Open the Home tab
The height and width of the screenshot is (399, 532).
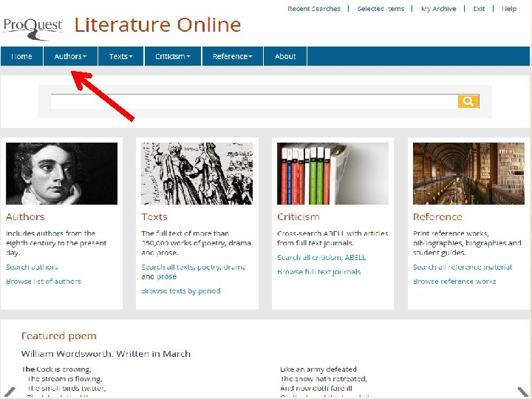coord(21,56)
